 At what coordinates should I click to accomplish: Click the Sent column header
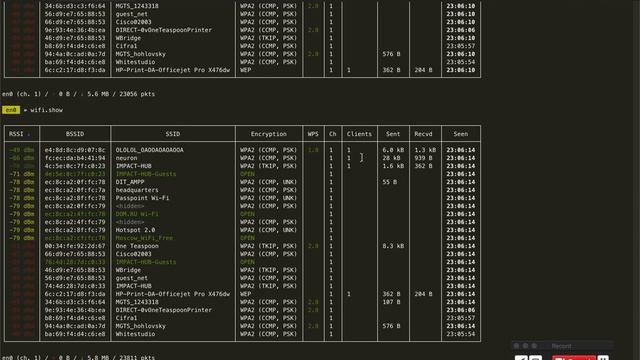click(393, 134)
